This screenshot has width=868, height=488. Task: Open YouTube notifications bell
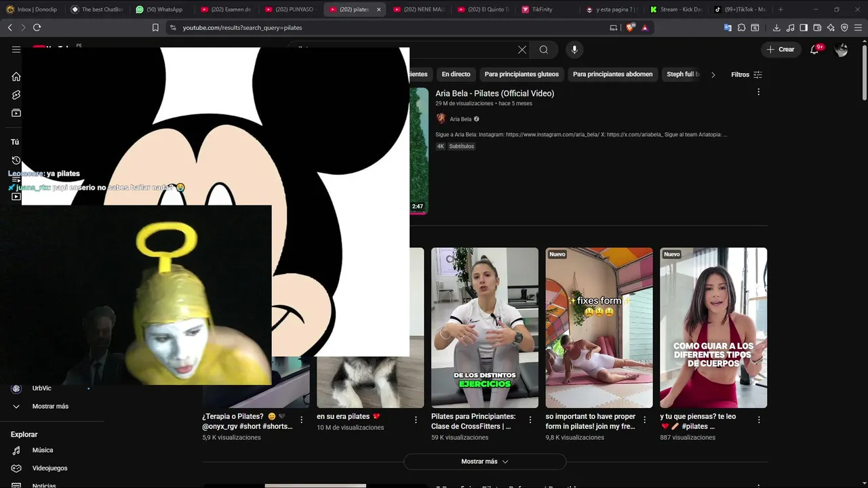[815, 49]
